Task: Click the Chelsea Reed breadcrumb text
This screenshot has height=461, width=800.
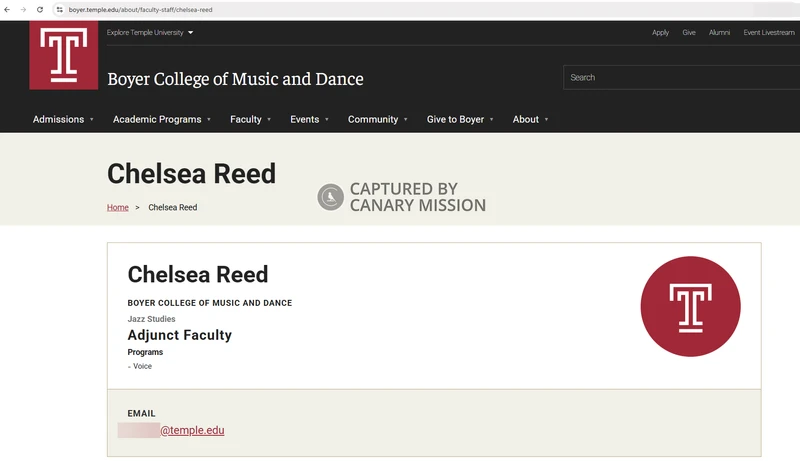Action: pyautogui.click(x=172, y=208)
